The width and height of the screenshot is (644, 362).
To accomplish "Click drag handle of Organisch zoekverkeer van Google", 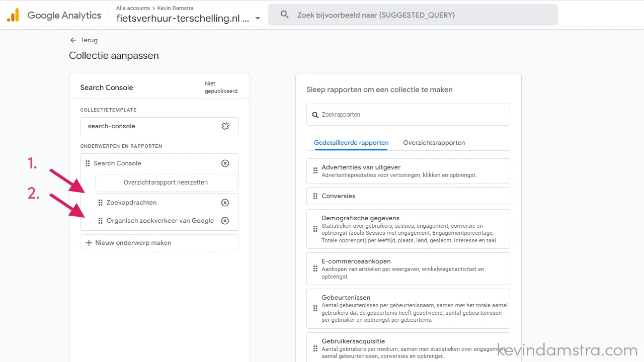I will (100, 221).
